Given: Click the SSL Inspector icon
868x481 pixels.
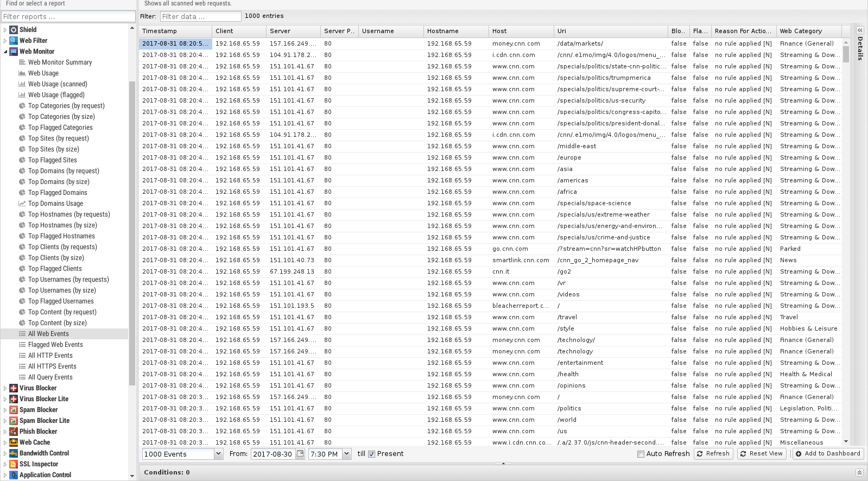Looking at the screenshot, I should (x=14, y=464).
